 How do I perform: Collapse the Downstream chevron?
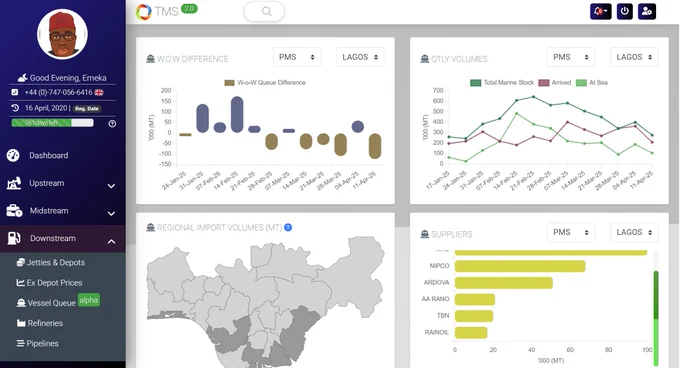tap(111, 241)
